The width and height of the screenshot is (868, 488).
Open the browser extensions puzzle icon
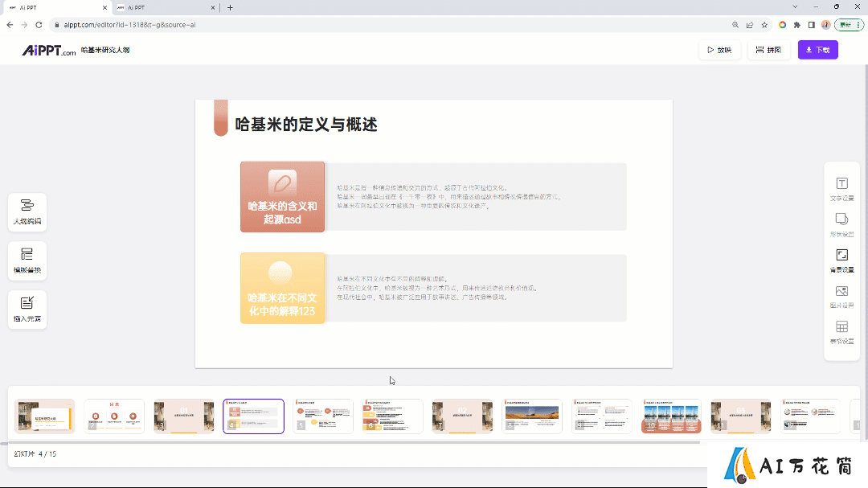pos(796,25)
